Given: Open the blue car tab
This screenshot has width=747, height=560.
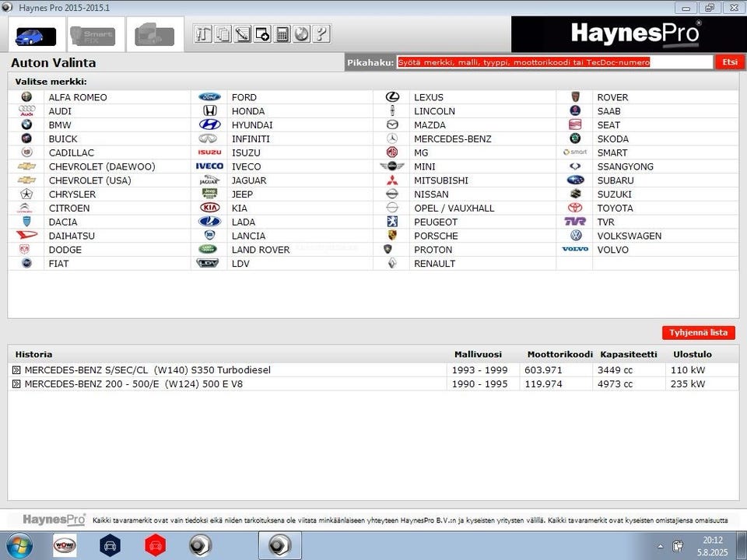Looking at the screenshot, I should click(37, 36).
